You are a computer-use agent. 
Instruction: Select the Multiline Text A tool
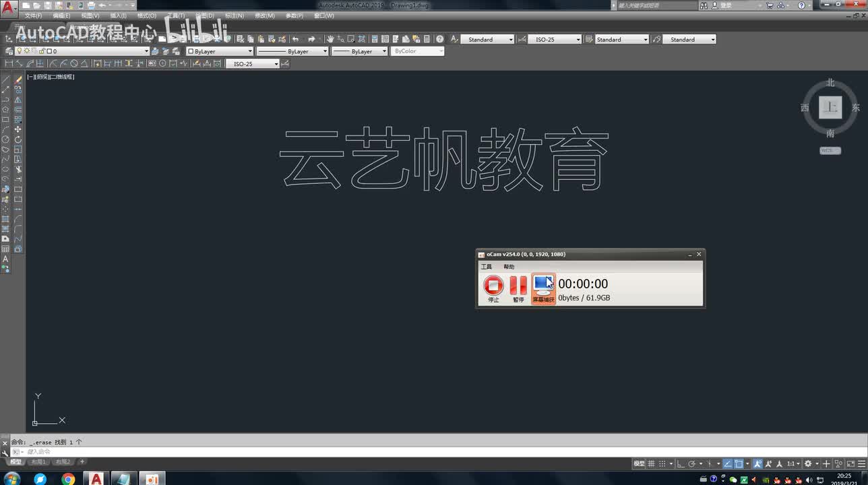point(5,259)
